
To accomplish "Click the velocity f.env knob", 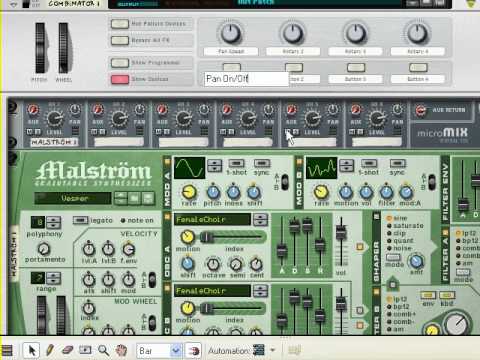I will click(x=128, y=249).
